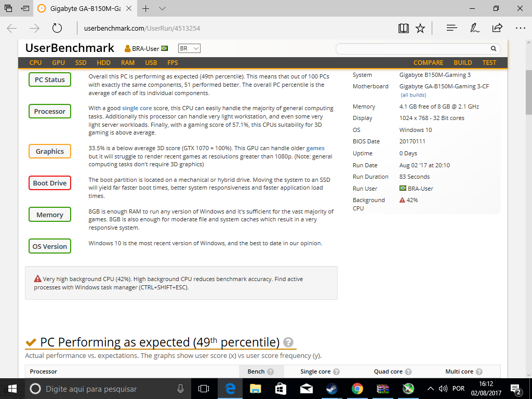Click the UserBenchmark site logo

(70, 48)
